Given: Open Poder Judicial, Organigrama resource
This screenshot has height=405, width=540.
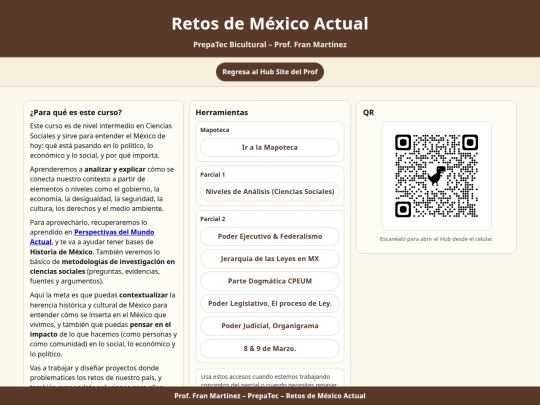Looking at the screenshot, I should point(270,326).
